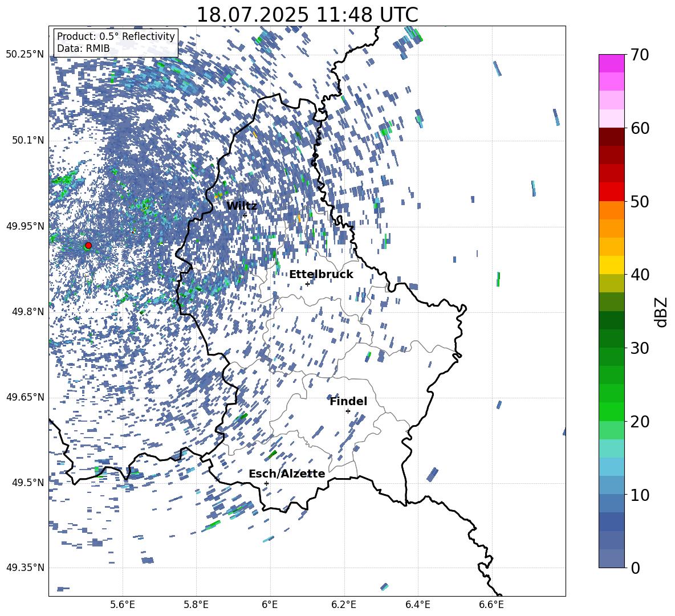Viewport: 675px width, 616px height.
Task: Click the 70 value on colorbar
Action: click(x=639, y=55)
